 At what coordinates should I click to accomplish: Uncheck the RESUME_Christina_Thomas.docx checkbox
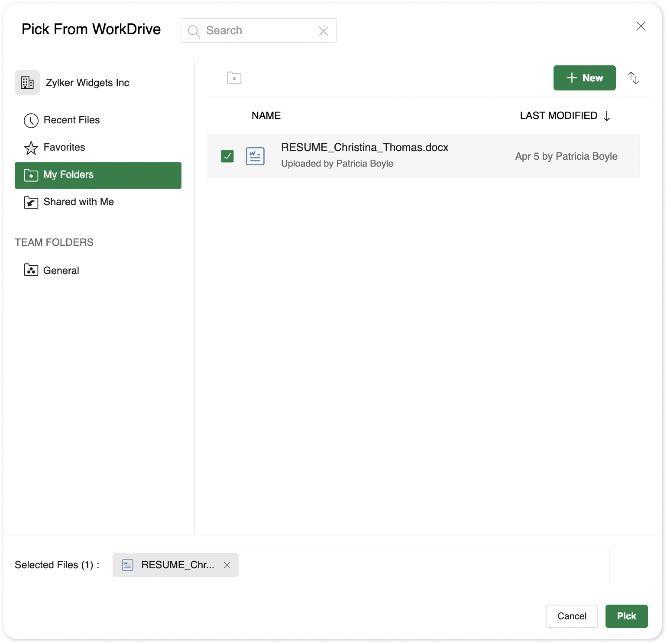227,156
